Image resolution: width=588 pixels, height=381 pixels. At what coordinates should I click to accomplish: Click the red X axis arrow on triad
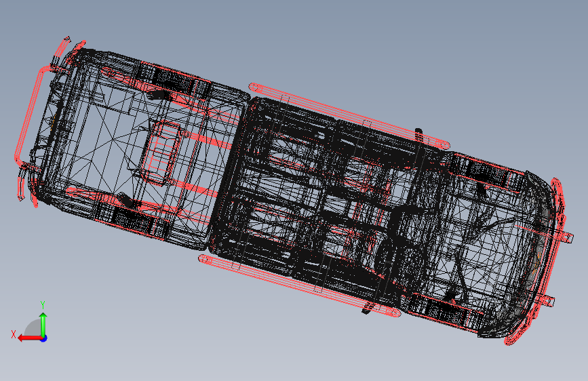pos(30,338)
